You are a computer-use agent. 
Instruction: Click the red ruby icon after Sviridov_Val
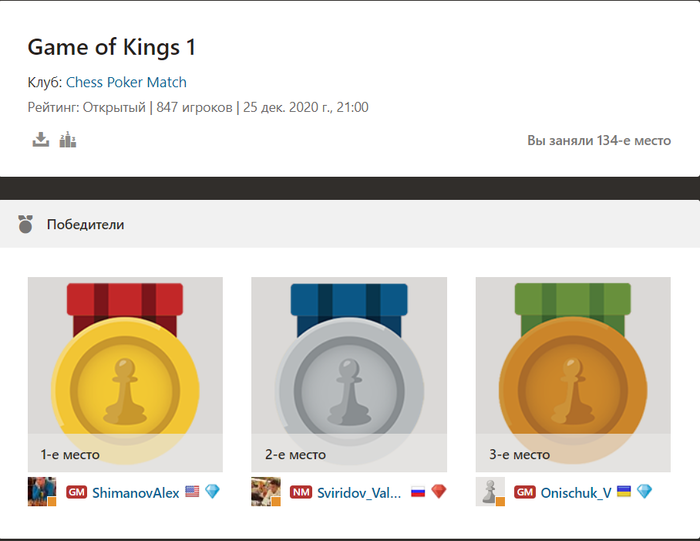(439, 491)
